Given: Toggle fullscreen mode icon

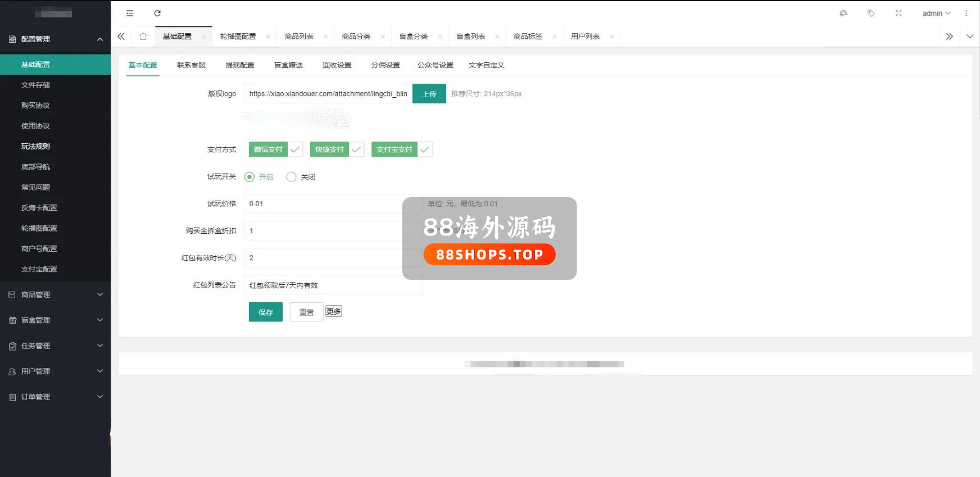Looking at the screenshot, I should tap(899, 13).
